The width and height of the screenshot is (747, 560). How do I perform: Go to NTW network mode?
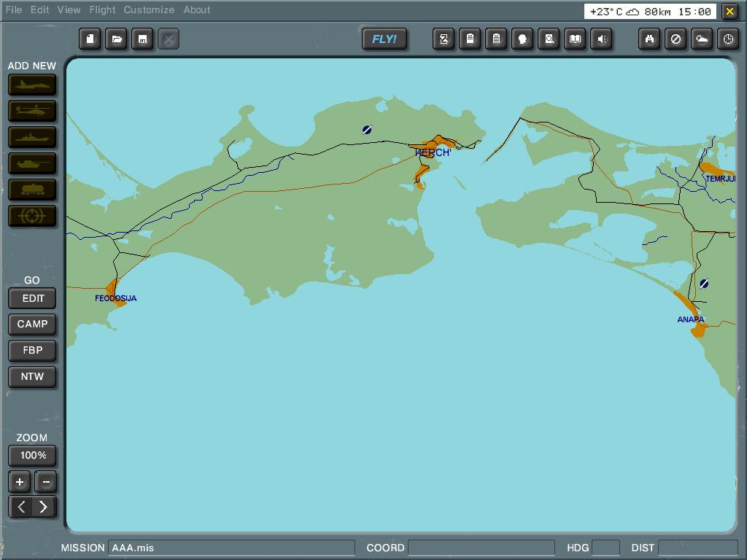32,377
